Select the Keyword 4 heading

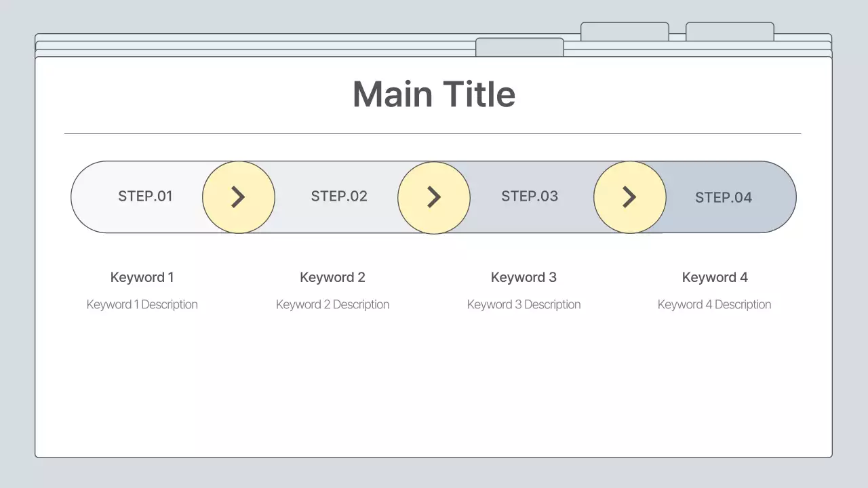(x=715, y=277)
